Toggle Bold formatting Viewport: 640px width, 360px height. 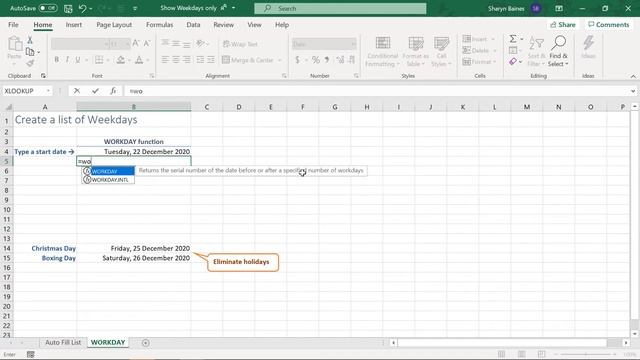(x=56, y=60)
